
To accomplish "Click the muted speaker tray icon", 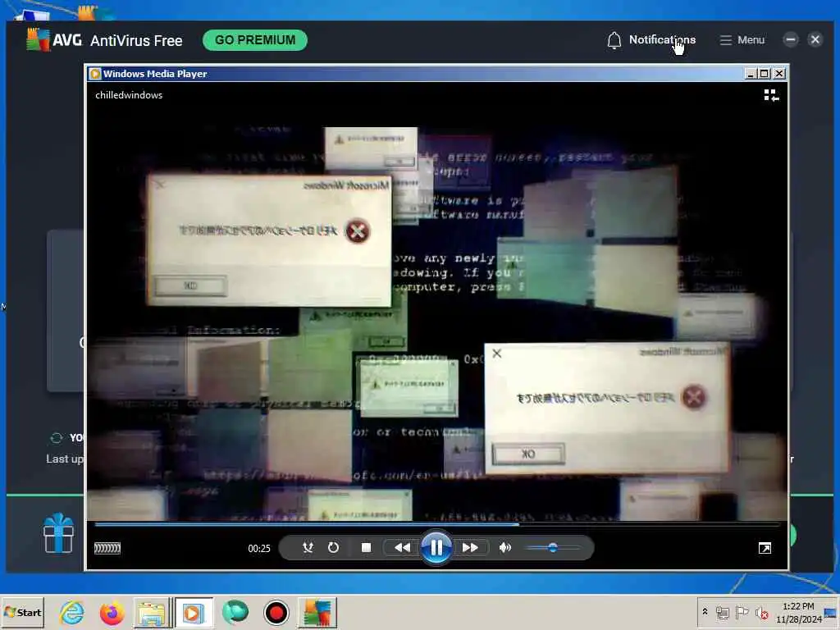I will [761, 612].
